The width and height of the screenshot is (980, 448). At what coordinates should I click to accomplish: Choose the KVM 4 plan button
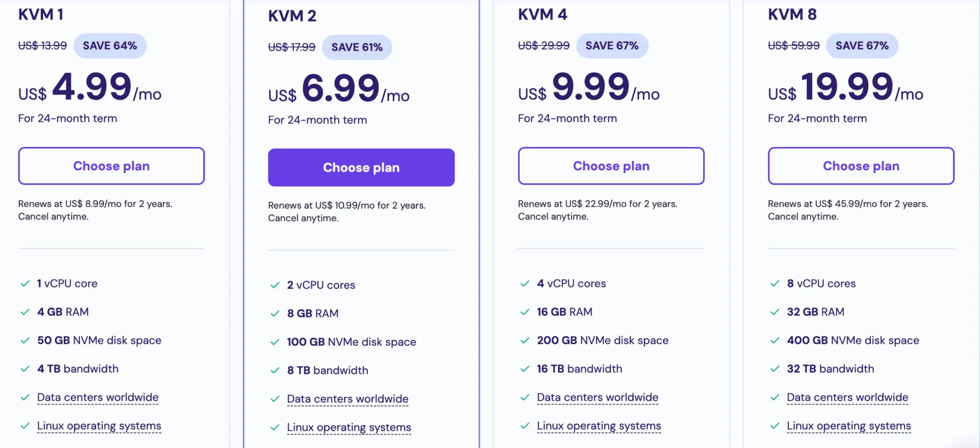611,166
